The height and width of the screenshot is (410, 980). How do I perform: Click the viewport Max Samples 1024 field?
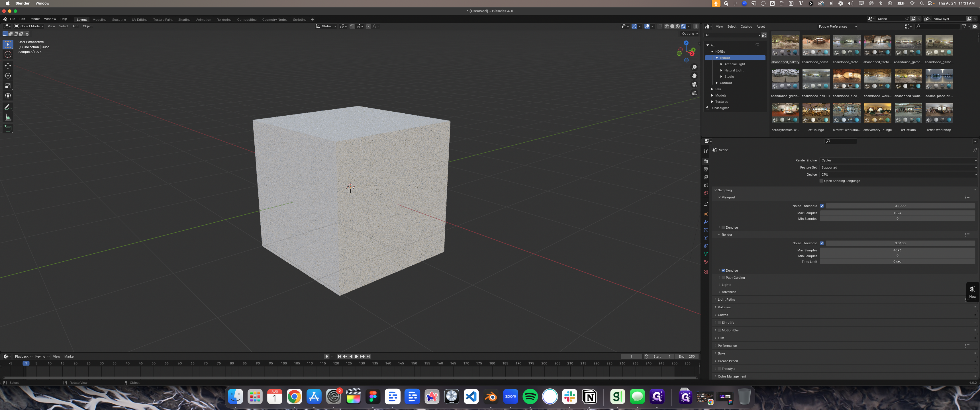click(x=897, y=213)
